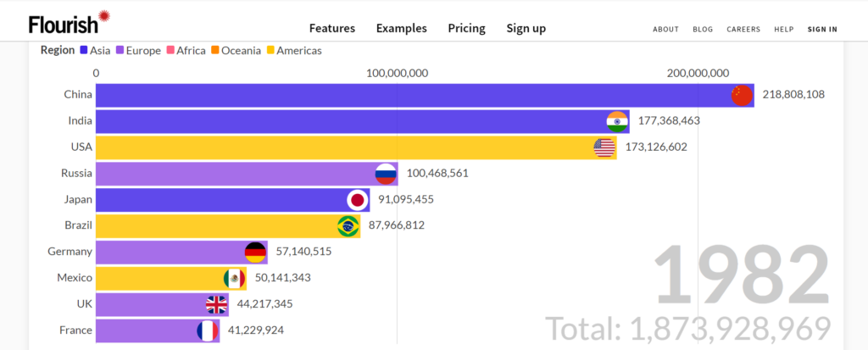Click the UK flag icon
Viewport: 868px width, 350px height.
coord(216,304)
